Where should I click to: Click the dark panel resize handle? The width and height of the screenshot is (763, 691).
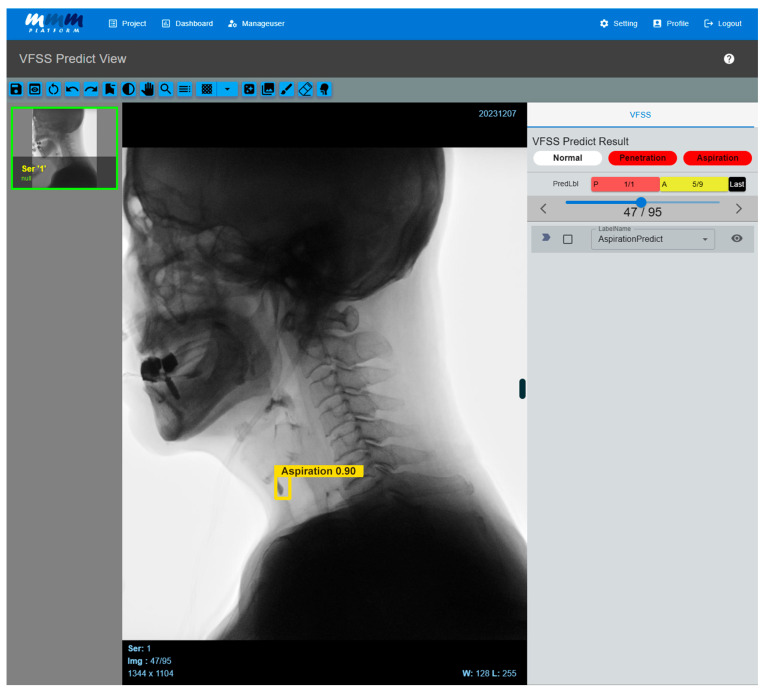[x=522, y=389]
